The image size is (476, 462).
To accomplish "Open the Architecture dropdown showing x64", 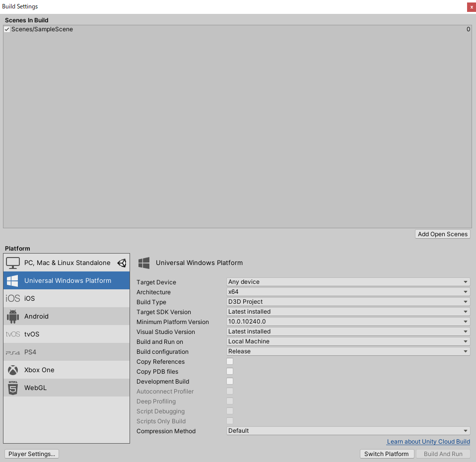I will pos(348,292).
